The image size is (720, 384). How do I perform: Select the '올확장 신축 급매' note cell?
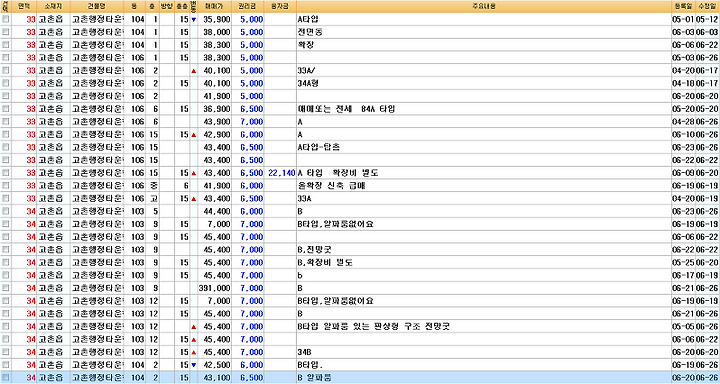point(484,186)
